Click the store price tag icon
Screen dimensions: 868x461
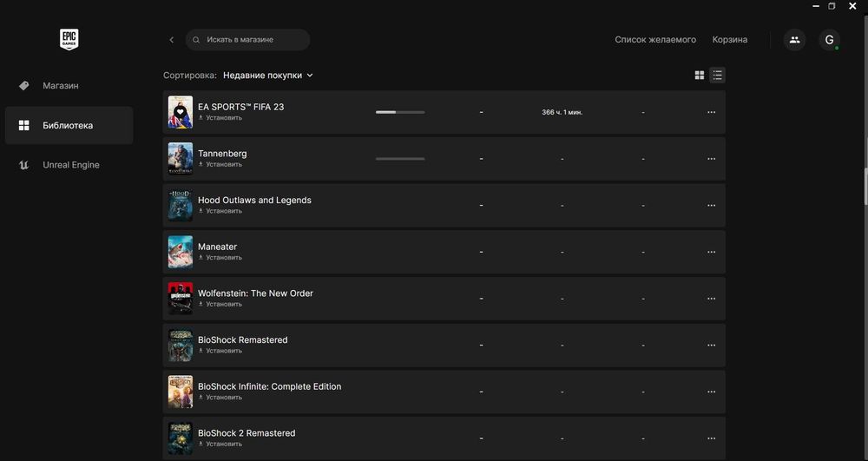coord(23,86)
